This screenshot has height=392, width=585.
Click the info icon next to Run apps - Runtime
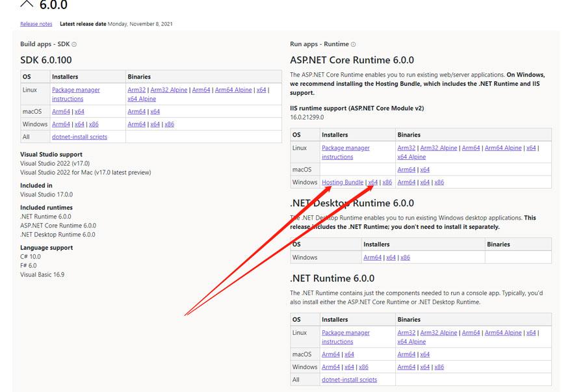353,44
